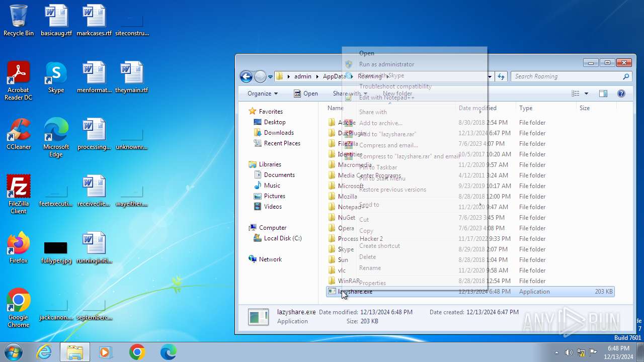
Task: Open markcases.rtf on the desktop
Action: [x=94, y=20]
